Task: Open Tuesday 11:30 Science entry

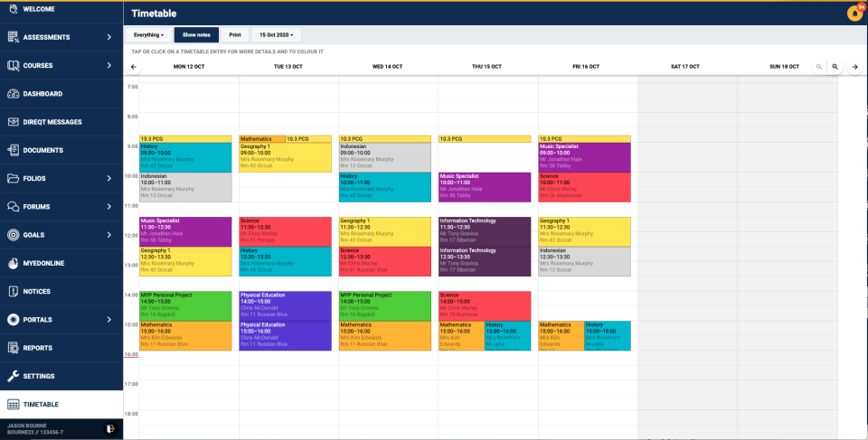Action: click(x=285, y=232)
